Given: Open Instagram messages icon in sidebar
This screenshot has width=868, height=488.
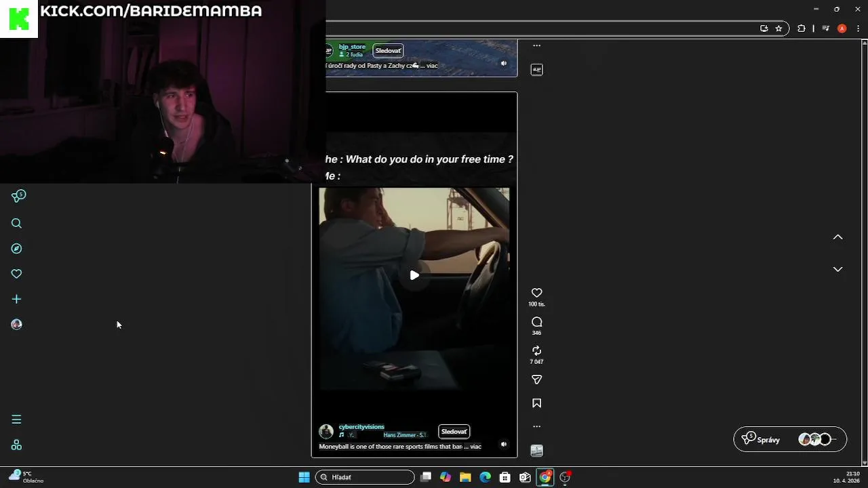Looking at the screenshot, I should pos(18,197).
